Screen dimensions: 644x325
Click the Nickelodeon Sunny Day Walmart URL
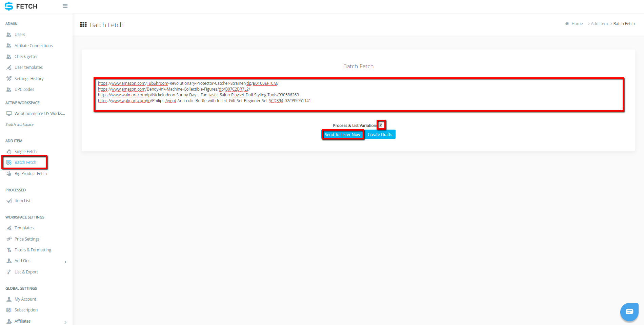198,95
